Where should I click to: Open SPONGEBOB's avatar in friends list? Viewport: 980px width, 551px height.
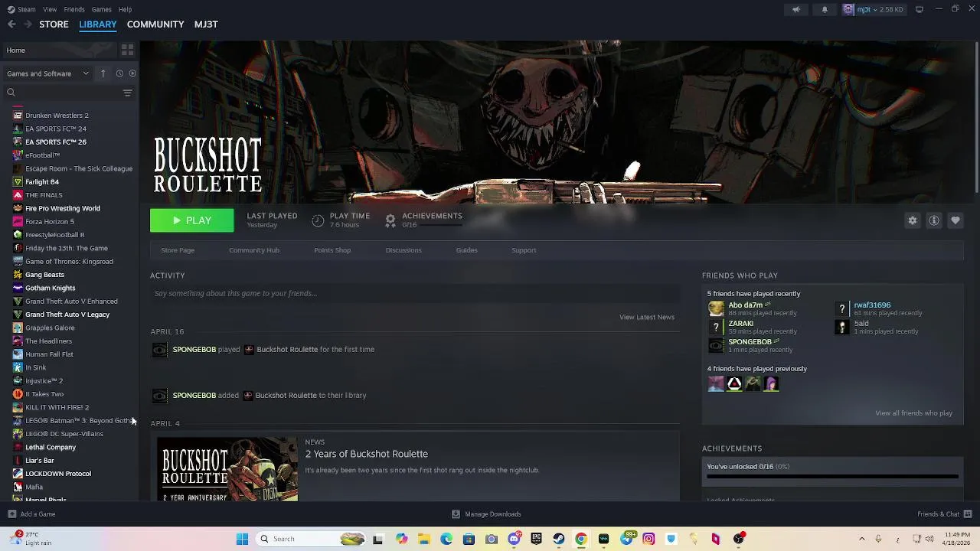716,345
